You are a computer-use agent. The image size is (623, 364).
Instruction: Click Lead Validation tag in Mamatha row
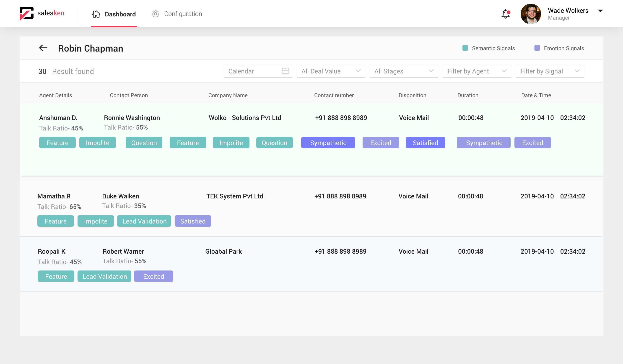coord(144,221)
